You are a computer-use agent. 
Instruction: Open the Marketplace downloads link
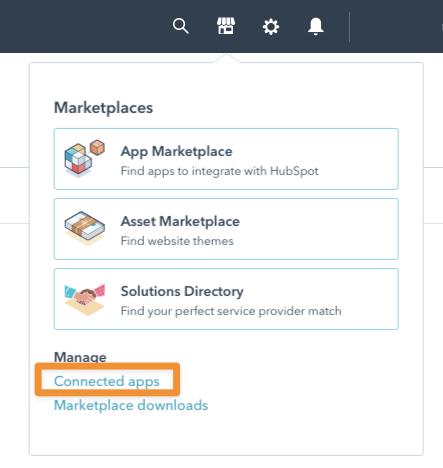point(131,405)
